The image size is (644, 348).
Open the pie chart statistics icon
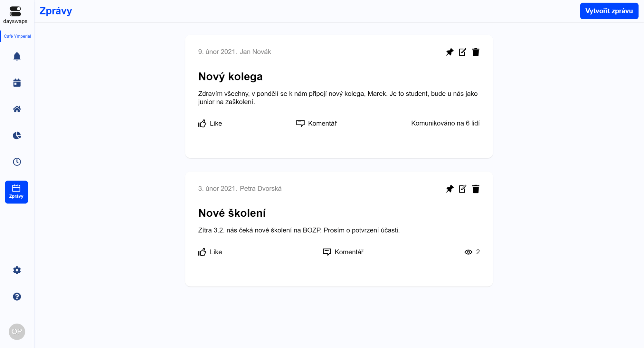click(17, 136)
